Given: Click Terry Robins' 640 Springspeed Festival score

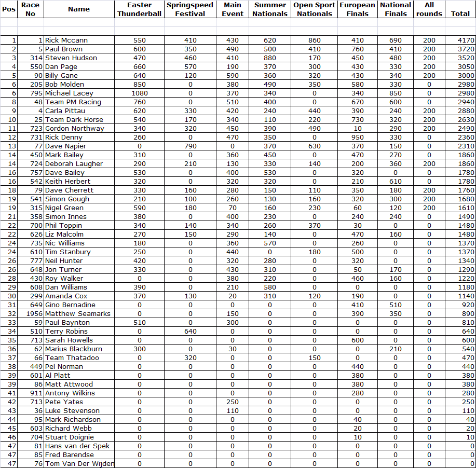Looking at the screenshot, I should [190, 331].
